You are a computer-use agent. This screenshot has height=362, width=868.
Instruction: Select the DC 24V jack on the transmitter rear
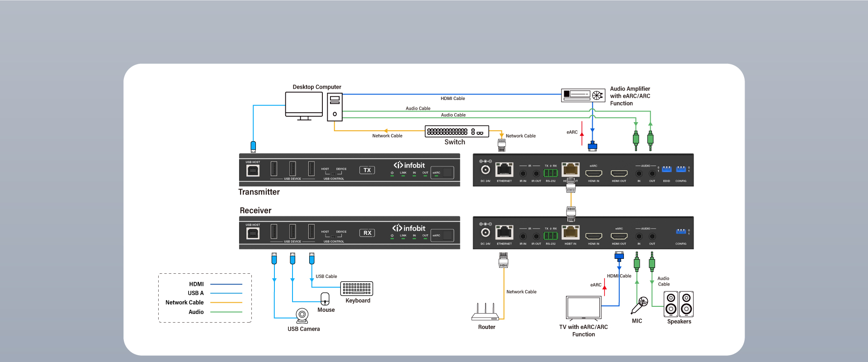tap(485, 170)
